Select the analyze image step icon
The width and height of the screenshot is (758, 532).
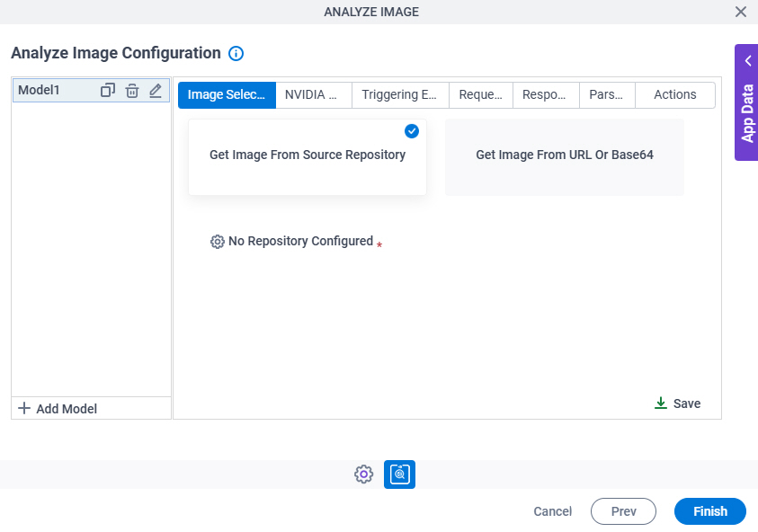click(399, 474)
